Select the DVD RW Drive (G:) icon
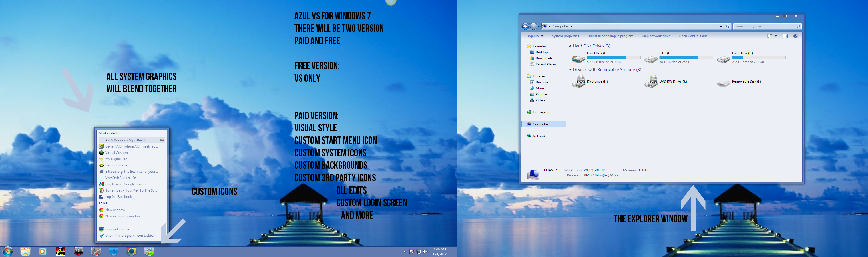 [651, 82]
